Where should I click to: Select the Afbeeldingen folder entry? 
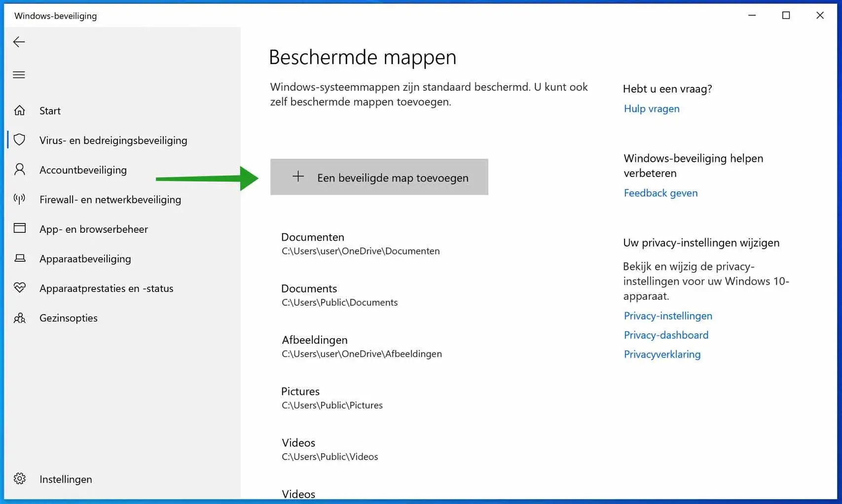pos(362,347)
